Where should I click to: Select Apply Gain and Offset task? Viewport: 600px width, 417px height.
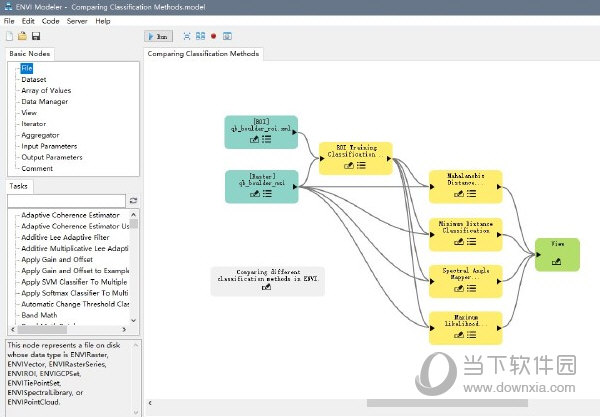pos(57,259)
